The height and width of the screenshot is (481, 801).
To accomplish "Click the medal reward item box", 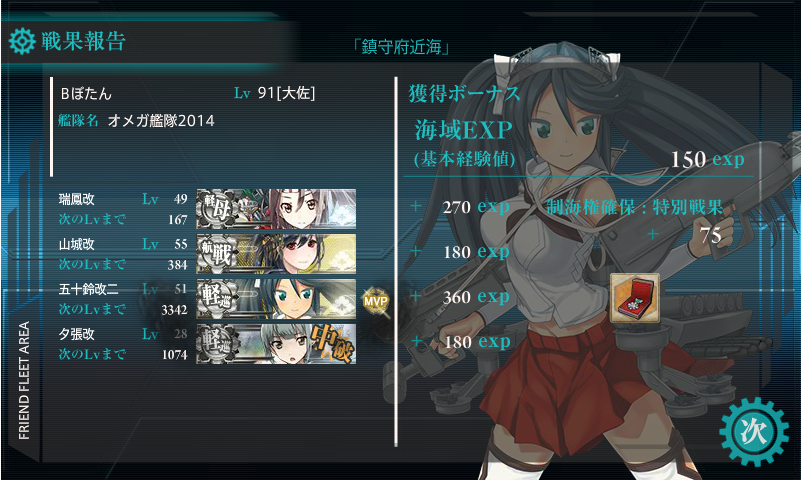I will [x=634, y=298].
